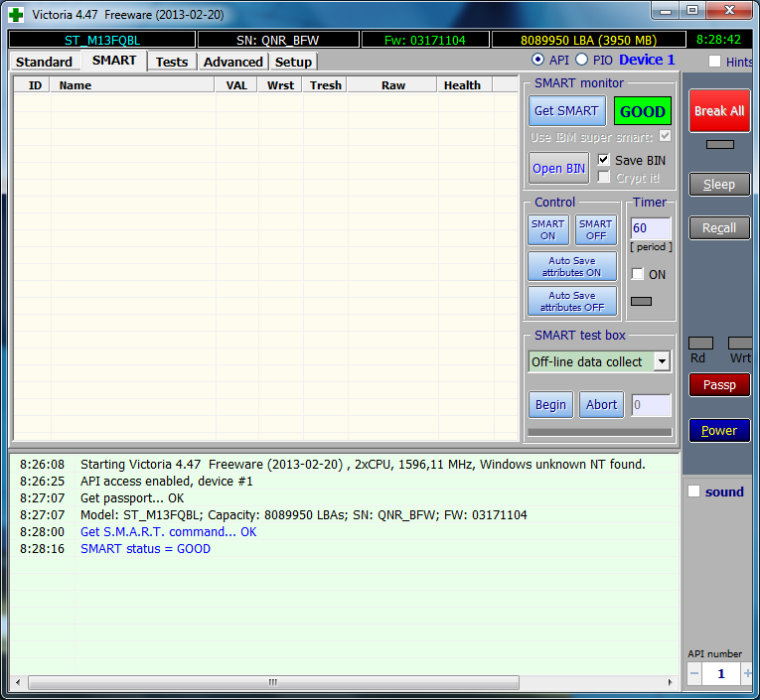Click the API number value field
This screenshot has height=700, width=760.
720,673
